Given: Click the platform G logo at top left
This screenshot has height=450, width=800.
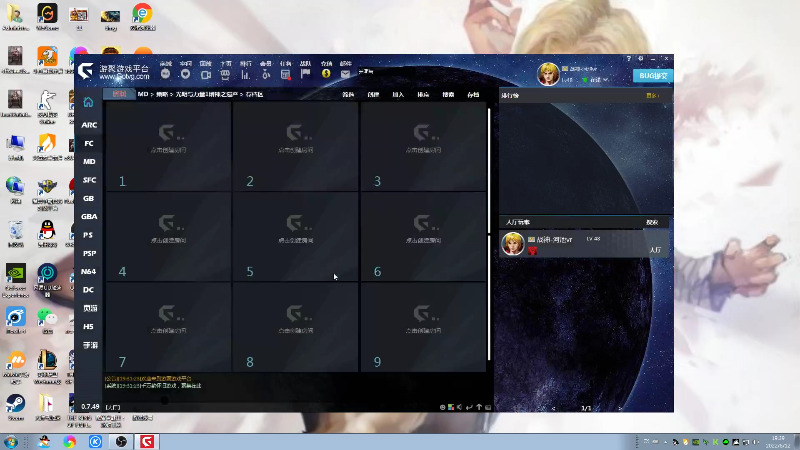Looking at the screenshot, I should [86, 71].
